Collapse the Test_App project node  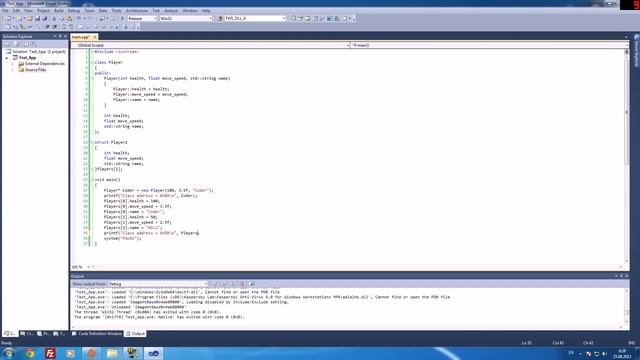click(7, 58)
